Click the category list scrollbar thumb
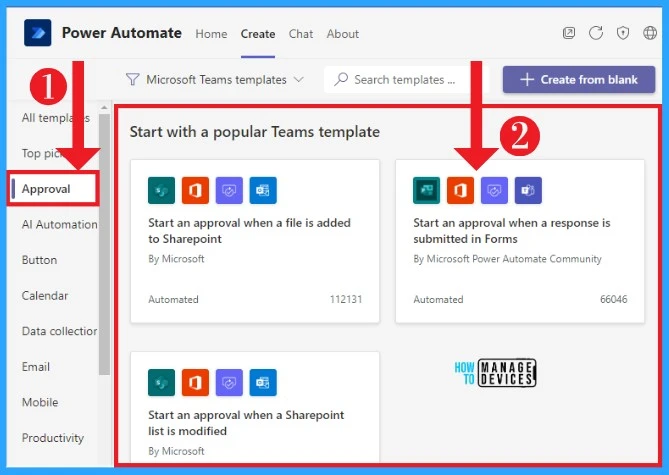 pos(104,244)
